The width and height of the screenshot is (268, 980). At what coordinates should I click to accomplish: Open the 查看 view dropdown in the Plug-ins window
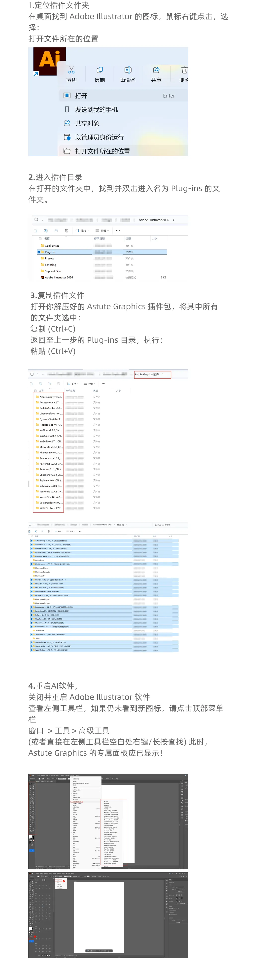(70, 532)
